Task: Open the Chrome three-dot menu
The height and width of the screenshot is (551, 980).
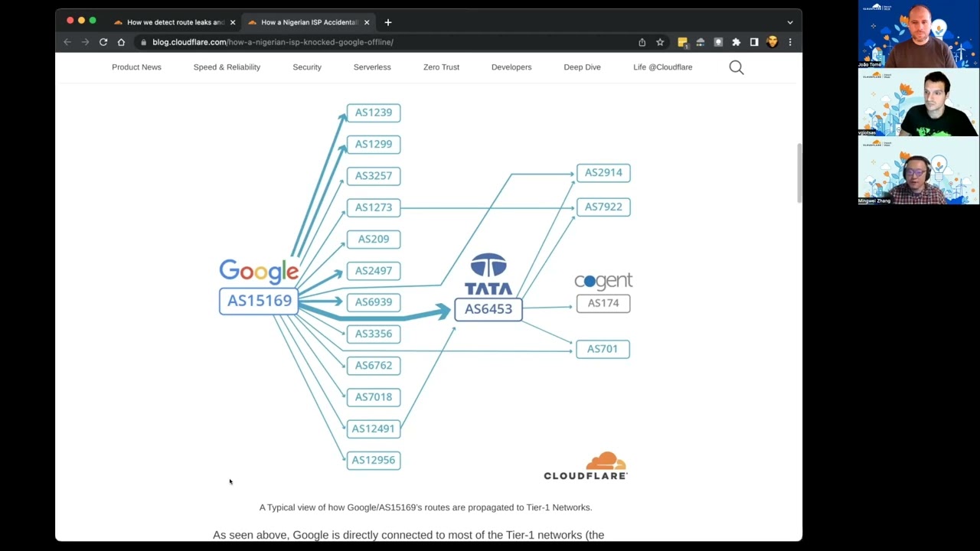Action: 790,42
